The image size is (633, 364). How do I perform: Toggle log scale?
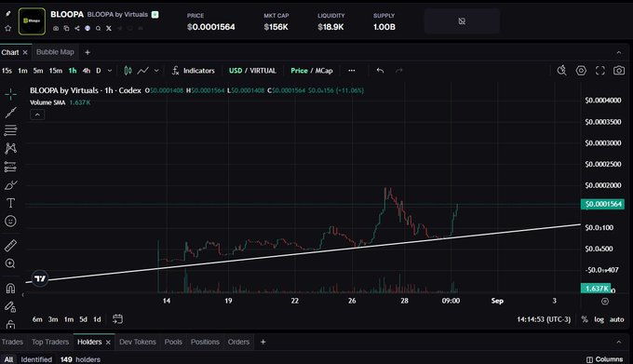coord(599,319)
